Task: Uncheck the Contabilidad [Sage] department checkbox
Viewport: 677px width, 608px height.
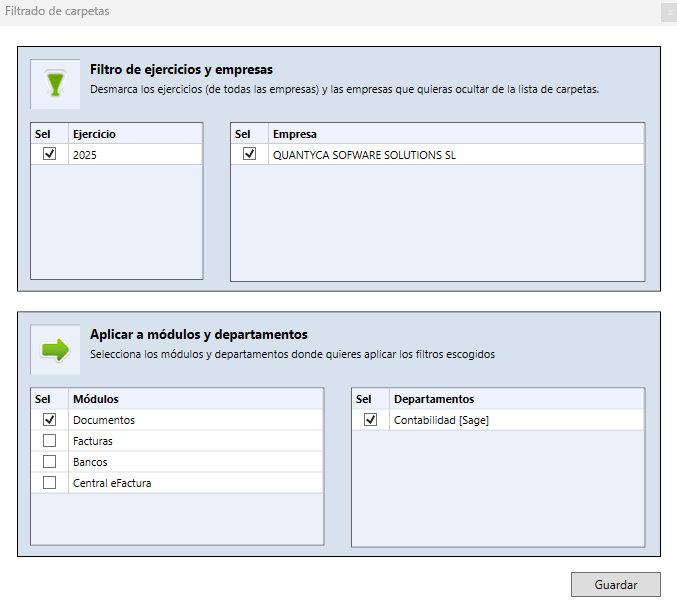Action: coord(370,419)
